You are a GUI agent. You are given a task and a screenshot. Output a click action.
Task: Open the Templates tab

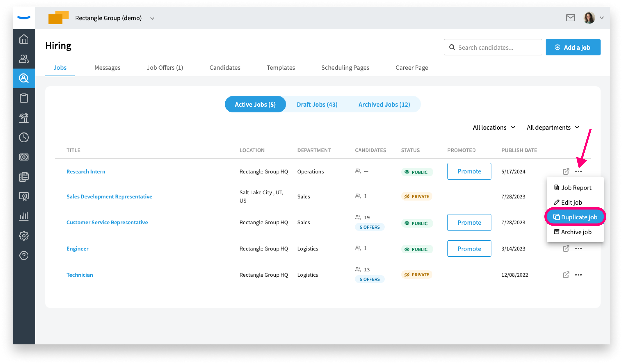[281, 68]
